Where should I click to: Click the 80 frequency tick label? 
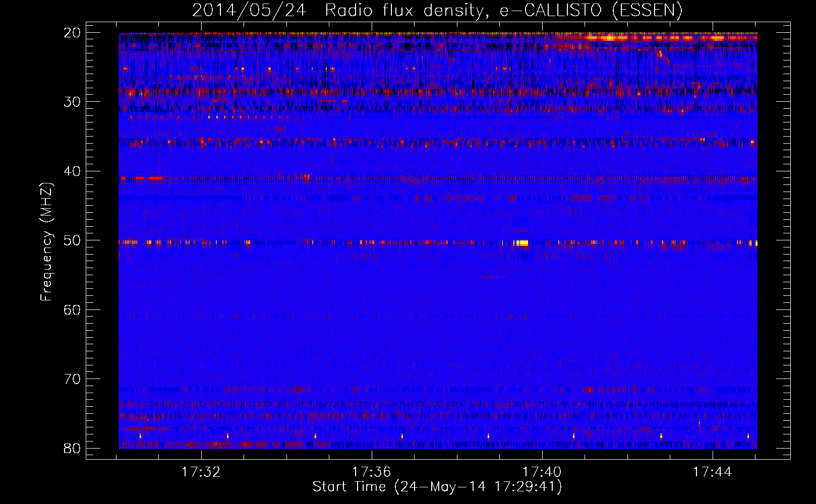coord(73,448)
